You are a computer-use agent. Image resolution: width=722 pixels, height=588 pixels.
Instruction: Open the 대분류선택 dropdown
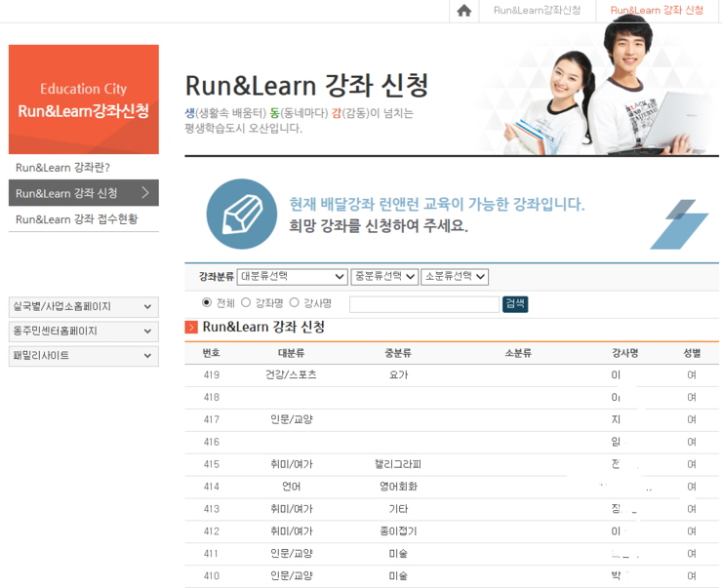point(292,277)
